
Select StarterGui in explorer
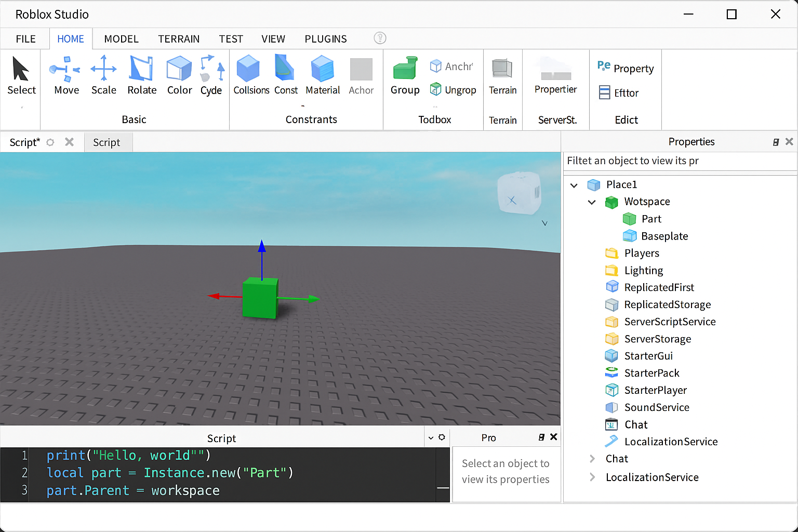639,356
